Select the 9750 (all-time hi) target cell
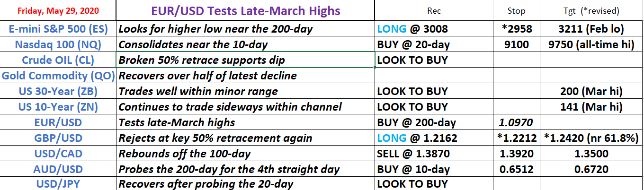This screenshot has width=644, height=190. tap(592, 44)
